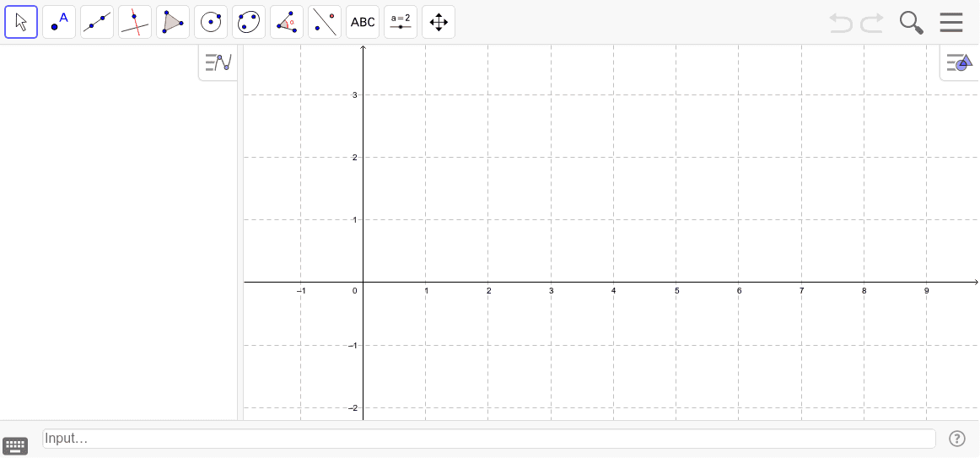980x458 pixels.
Task: Select the Move arrow tool
Action: click(21, 23)
